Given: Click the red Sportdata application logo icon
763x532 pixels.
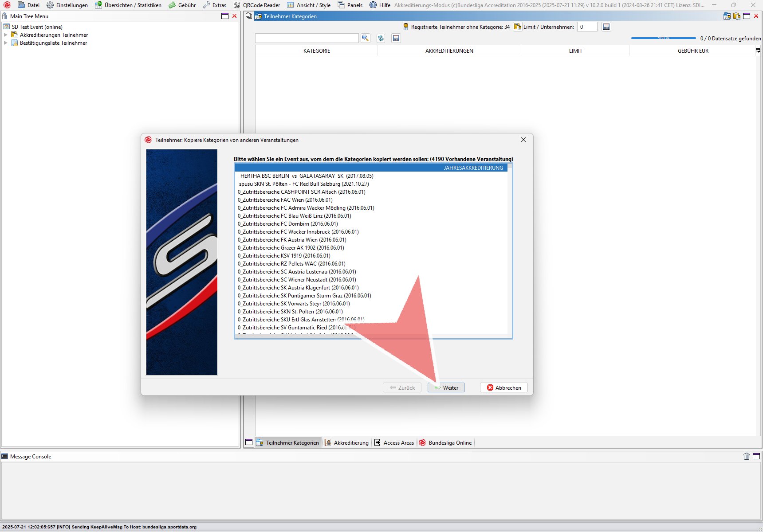Looking at the screenshot, I should (x=7, y=5).
